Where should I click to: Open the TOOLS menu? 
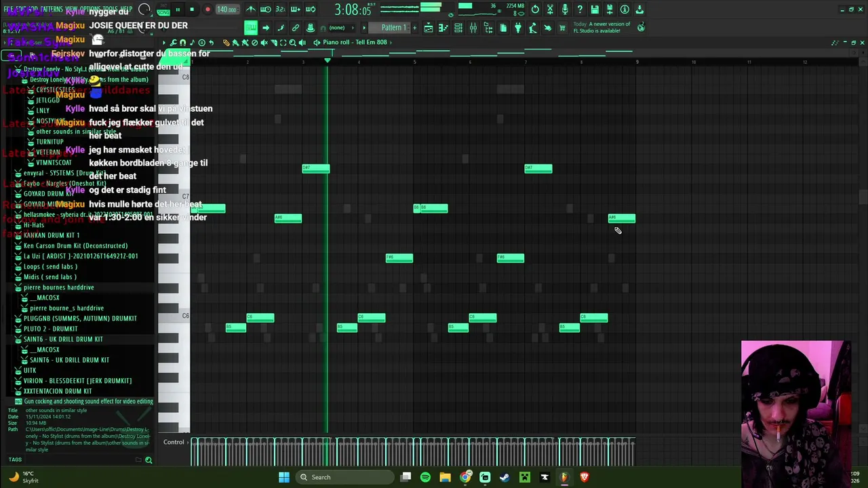pyautogui.click(x=111, y=9)
